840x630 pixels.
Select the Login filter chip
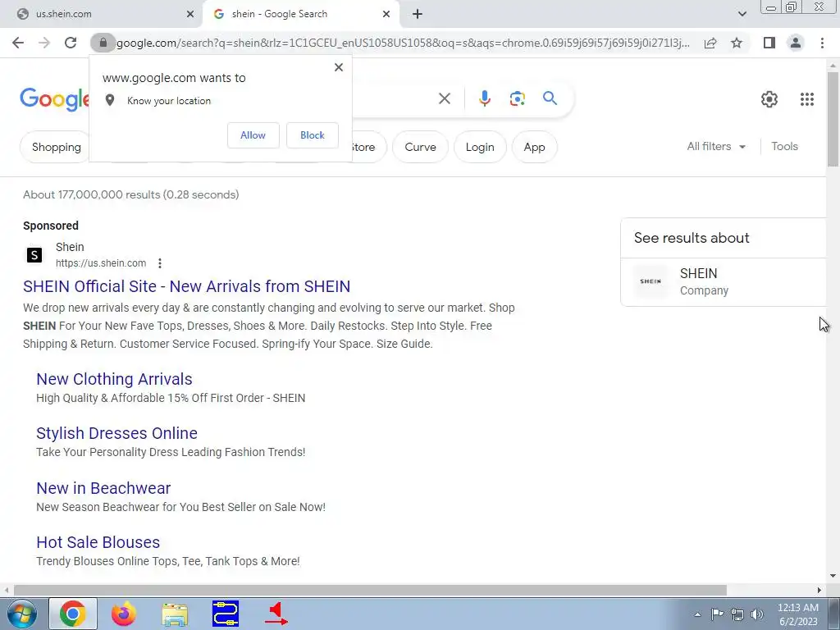(479, 147)
